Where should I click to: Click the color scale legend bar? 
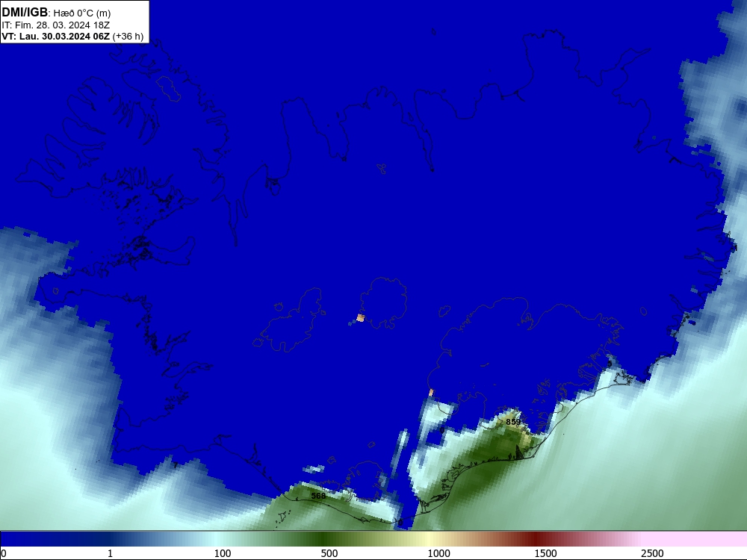tap(373, 539)
